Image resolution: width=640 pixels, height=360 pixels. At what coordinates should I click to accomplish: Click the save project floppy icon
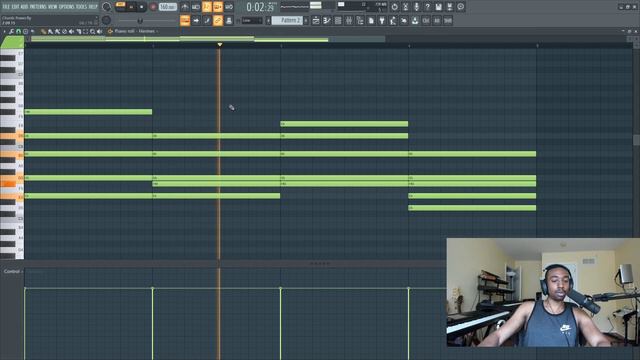coord(438,7)
